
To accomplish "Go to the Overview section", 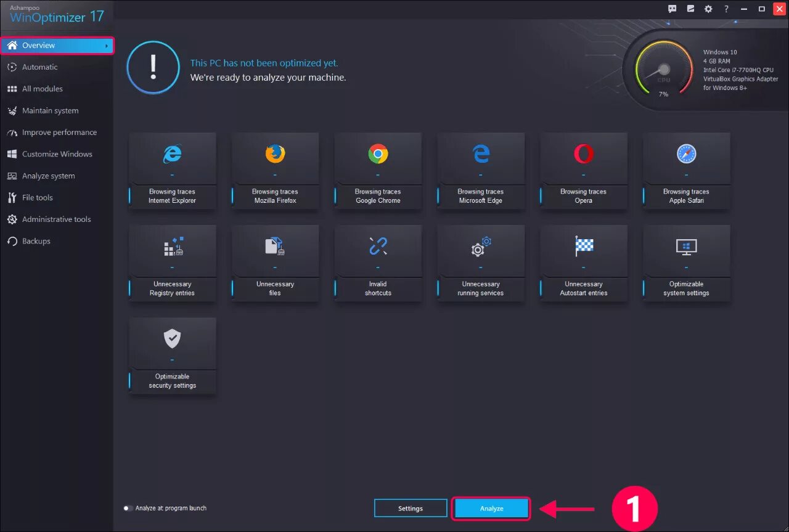I will coord(57,46).
